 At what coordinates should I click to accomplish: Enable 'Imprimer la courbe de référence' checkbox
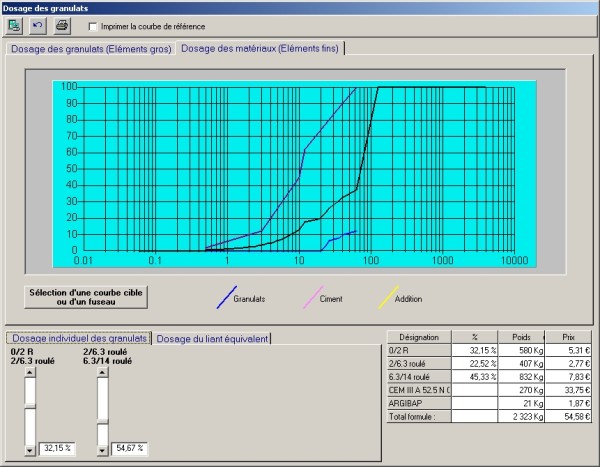point(94,26)
